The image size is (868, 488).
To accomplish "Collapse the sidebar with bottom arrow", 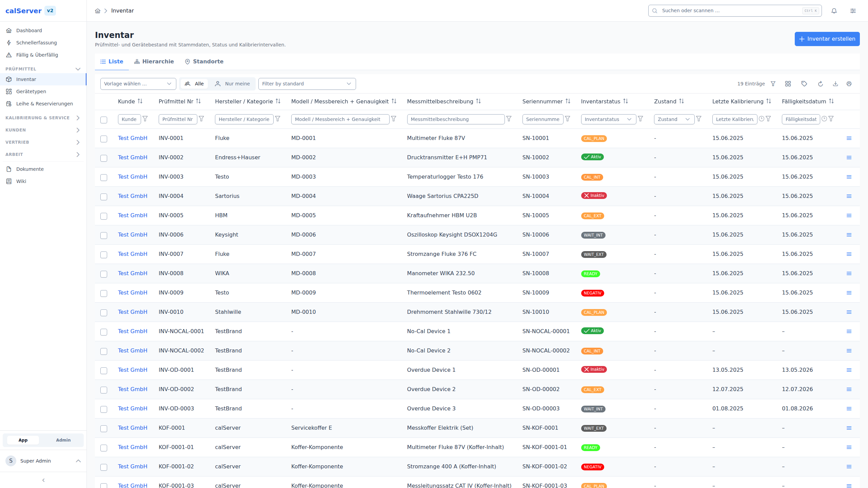I will (43, 480).
